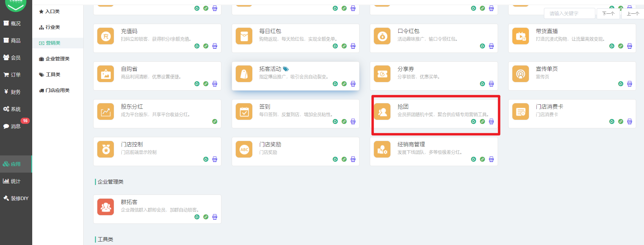Open the 带货直播 app title
The height and width of the screenshot is (245, 644).
(x=547, y=31)
